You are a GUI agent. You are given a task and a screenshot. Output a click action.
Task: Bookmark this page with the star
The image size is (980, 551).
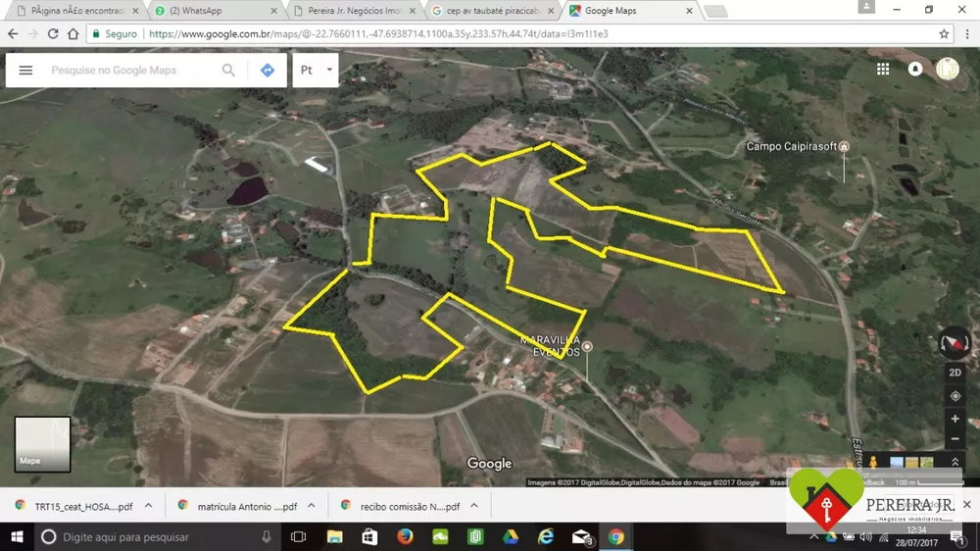pyautogui.click(x=944, y=33)
